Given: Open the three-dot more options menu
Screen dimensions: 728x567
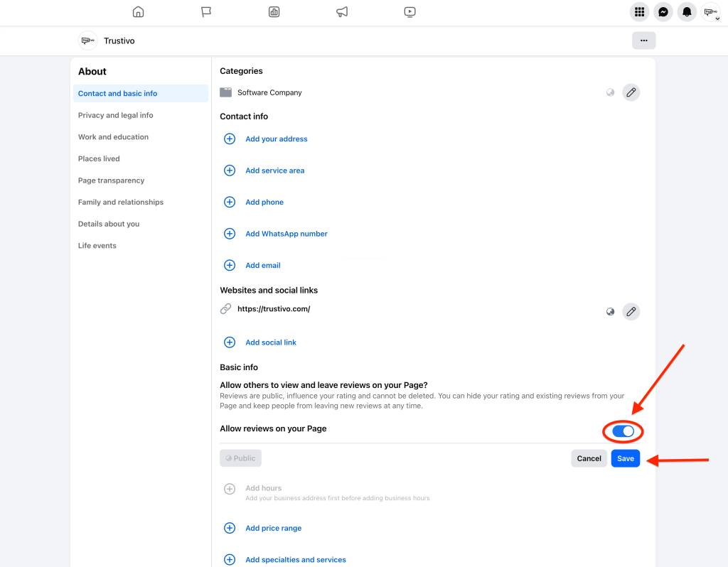Looking at the screenshot, I should point(643,40).
